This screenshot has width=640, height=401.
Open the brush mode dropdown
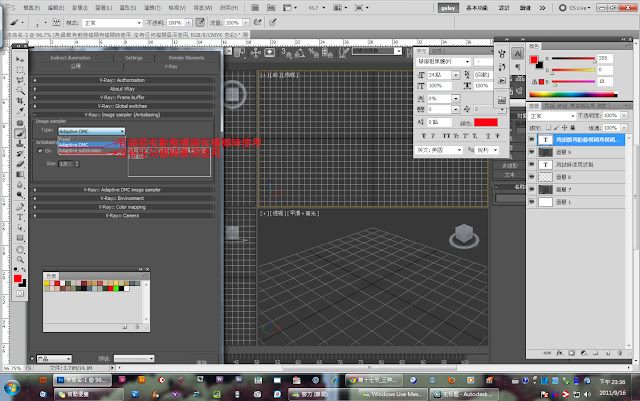point(112,23)
